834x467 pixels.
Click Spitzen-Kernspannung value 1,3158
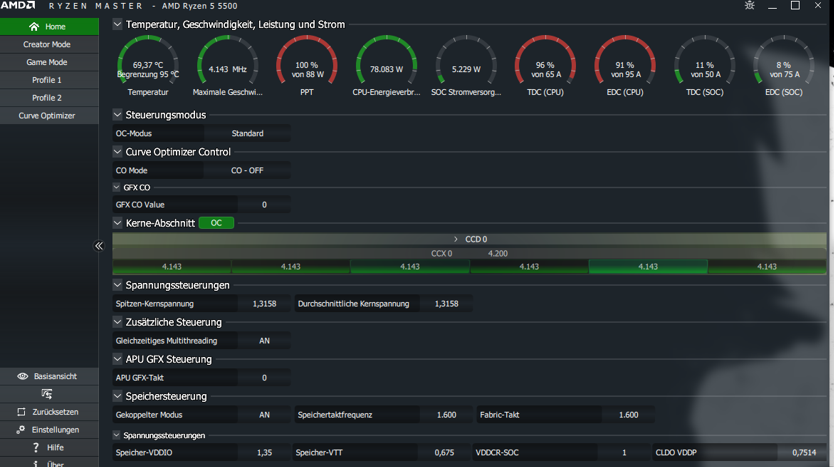[x=264, y=304]
